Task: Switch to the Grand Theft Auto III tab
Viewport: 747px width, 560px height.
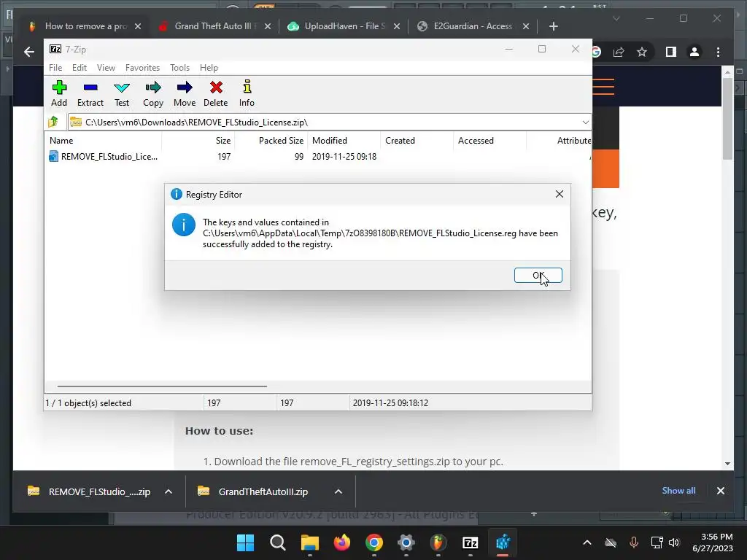Action: (x=212, y=26)
